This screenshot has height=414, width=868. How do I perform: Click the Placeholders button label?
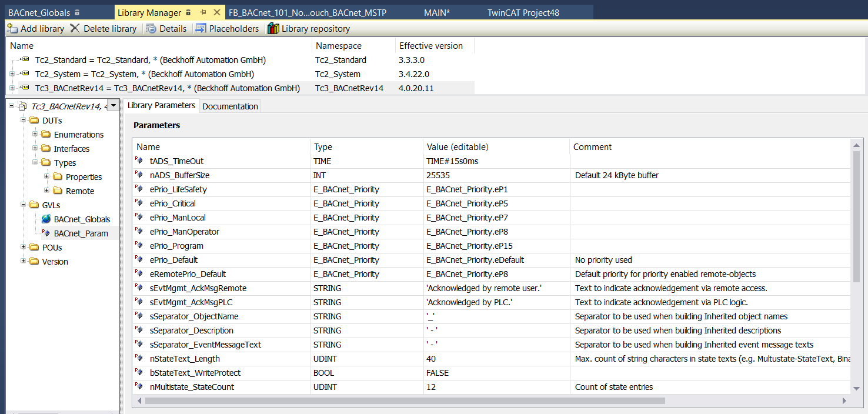click(234, 29)
